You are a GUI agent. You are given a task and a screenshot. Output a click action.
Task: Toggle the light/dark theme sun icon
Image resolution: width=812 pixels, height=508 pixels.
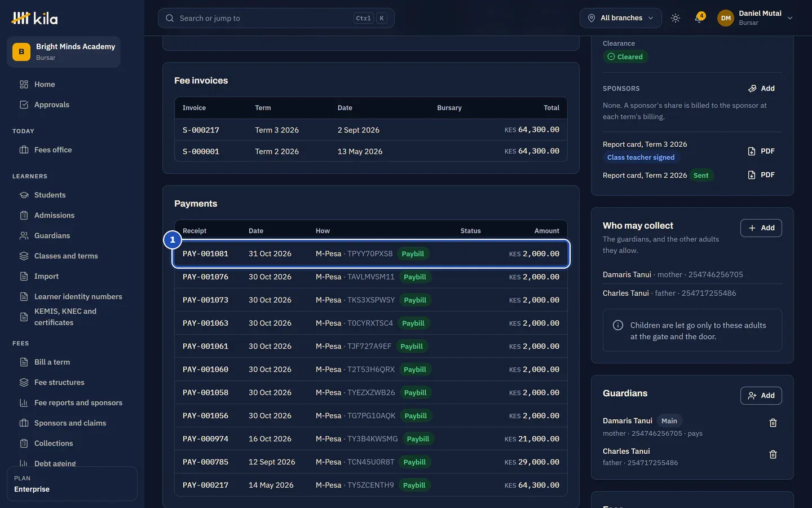click(x=676, y=18)
